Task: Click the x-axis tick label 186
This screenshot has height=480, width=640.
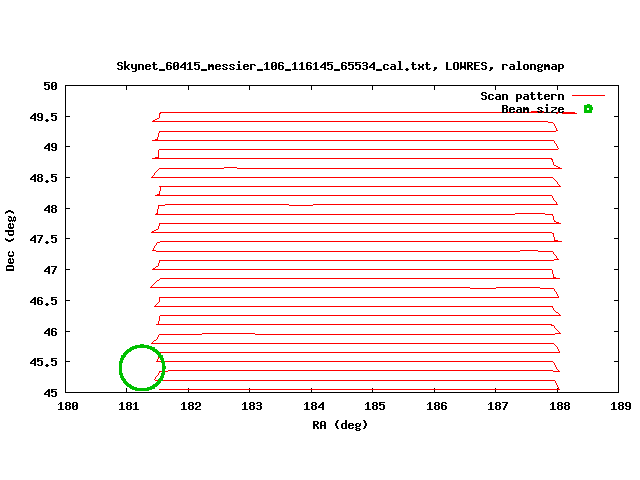Action: click(x=436, y=406)
